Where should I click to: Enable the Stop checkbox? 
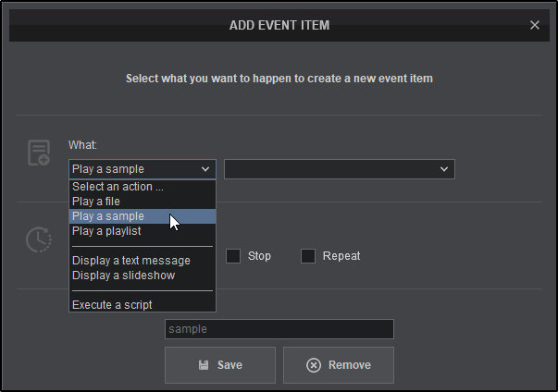[234, 256]
